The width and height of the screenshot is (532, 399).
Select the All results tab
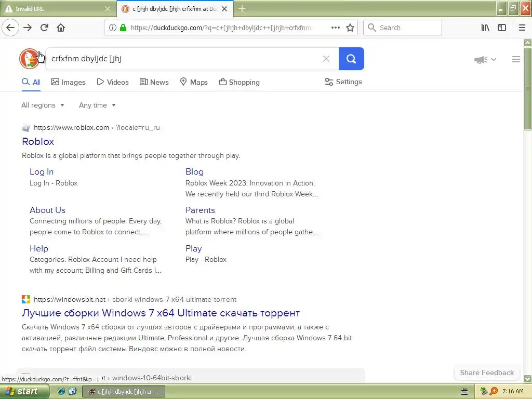coord(31,82)
